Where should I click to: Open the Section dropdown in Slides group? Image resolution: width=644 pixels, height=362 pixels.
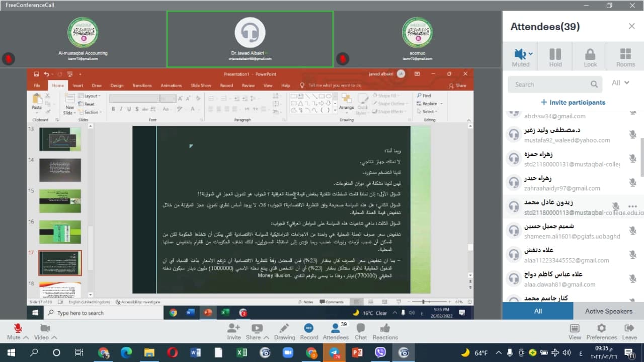coord(91,112)
